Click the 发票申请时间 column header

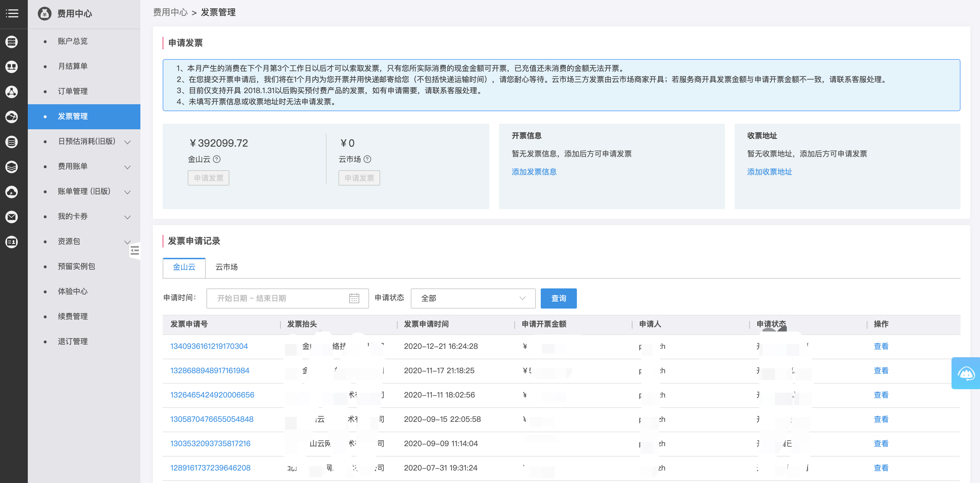[x=426, y=325]
